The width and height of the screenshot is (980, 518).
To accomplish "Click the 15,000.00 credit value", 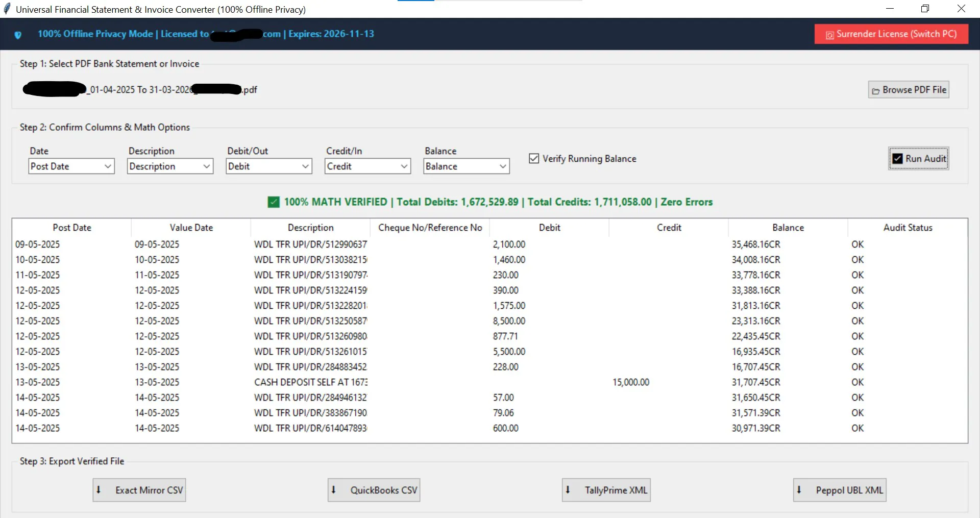I will point(631,382).
